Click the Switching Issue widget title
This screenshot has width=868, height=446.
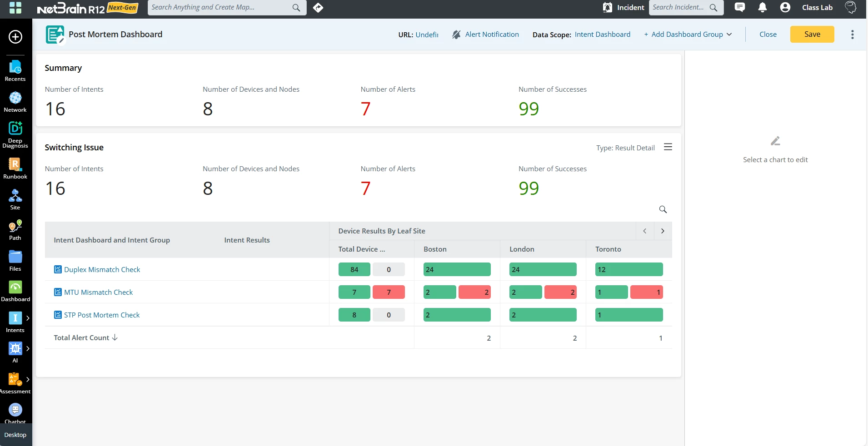point(74,147)
